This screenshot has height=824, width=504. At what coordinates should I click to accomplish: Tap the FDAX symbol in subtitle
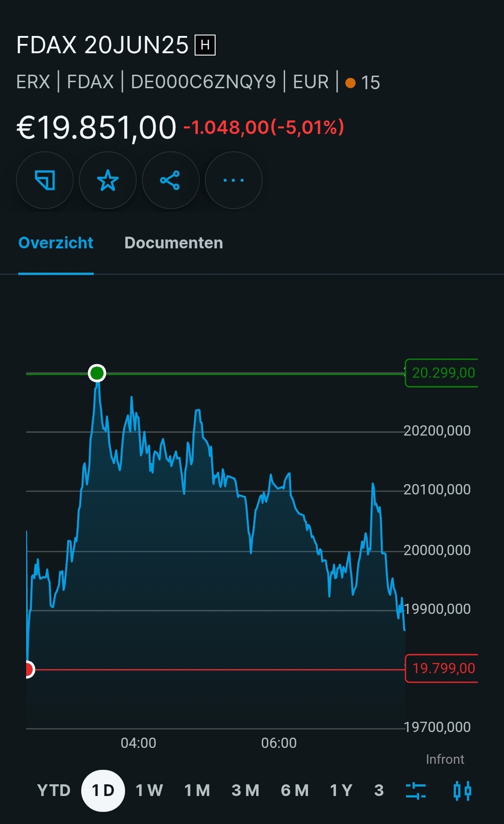91,82
